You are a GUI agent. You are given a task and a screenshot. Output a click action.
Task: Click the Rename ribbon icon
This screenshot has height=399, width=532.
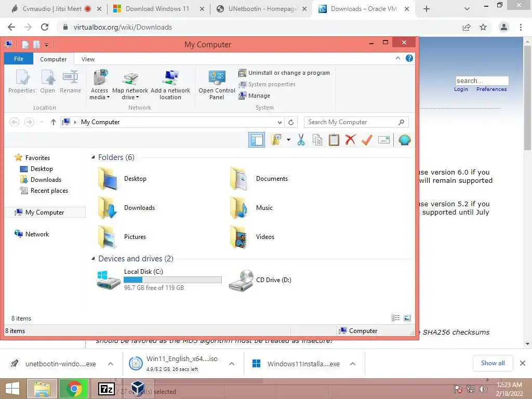[x=70, y=82]
